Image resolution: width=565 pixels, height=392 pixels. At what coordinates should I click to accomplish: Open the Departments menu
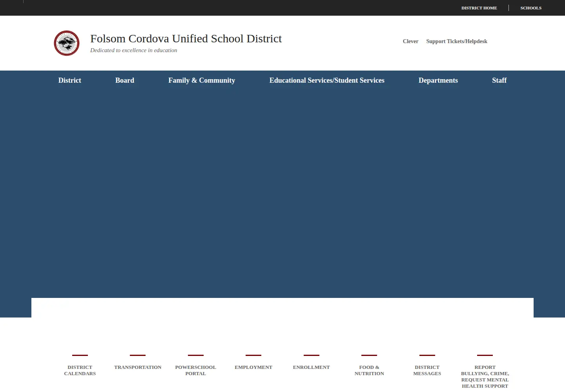coord(438,80)
